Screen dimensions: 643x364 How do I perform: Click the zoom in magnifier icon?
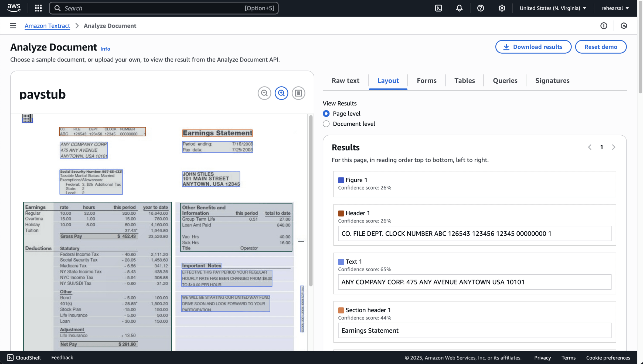coord(281,93)
